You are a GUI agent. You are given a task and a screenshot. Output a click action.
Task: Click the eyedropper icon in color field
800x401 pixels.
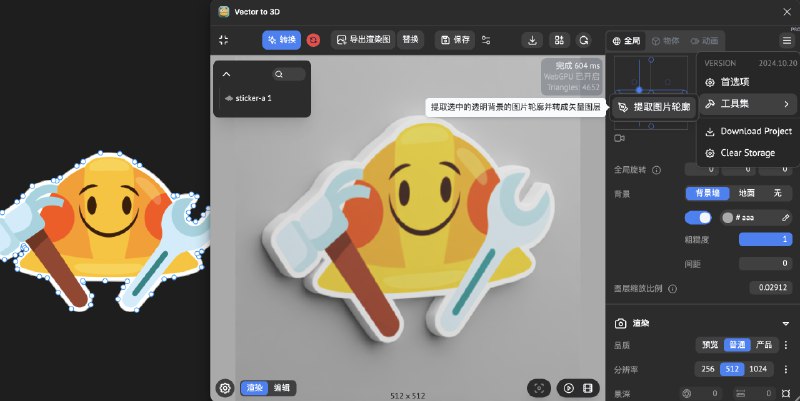click(x=785, y=218)
